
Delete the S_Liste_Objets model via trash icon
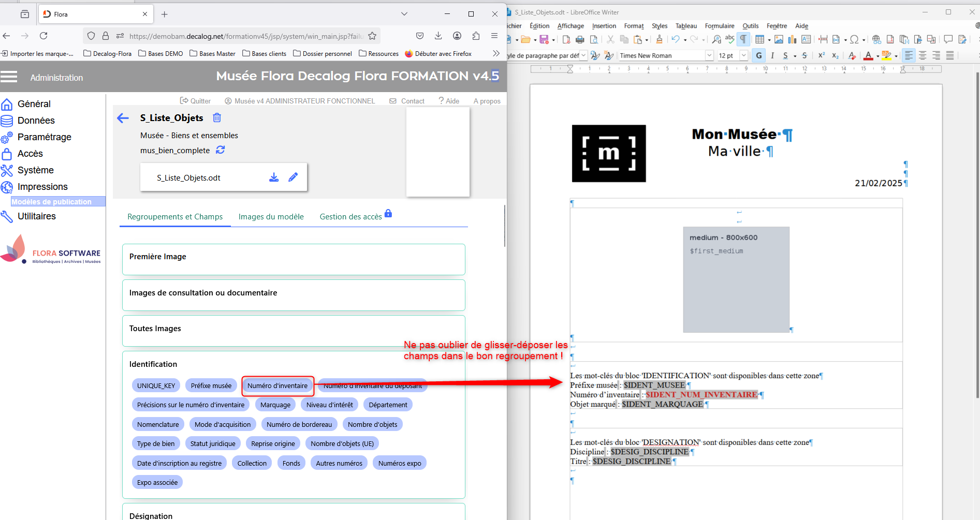click(x=217, y=118)
